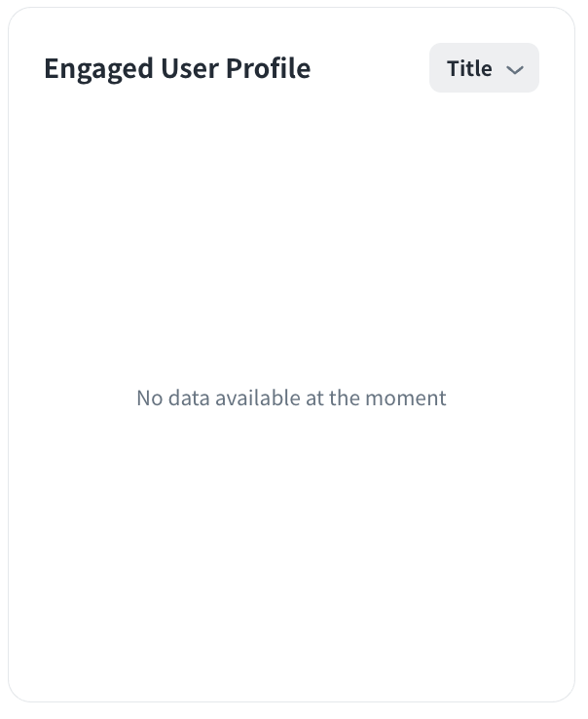Image resolution: width=588 pixels, height=719 pixels.
Task: Open the attribute selector labeled Title
Action: (484, 68)
